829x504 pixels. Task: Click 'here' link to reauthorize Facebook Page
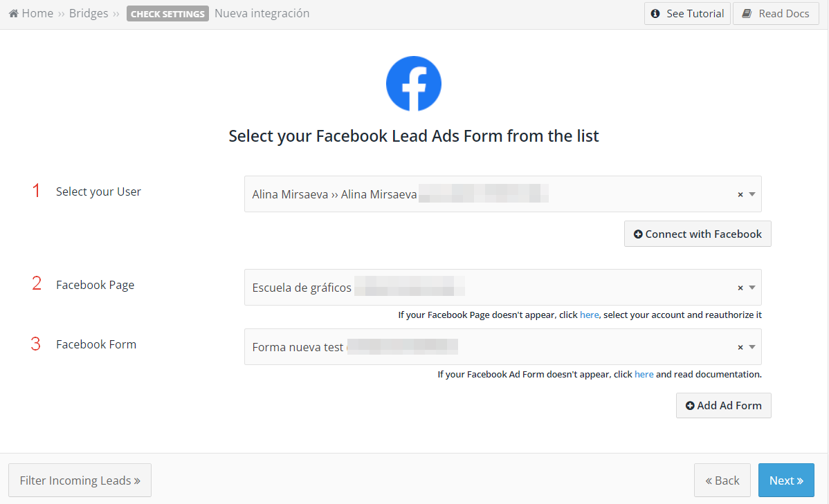pyautogui.click(x=589, y=315)
